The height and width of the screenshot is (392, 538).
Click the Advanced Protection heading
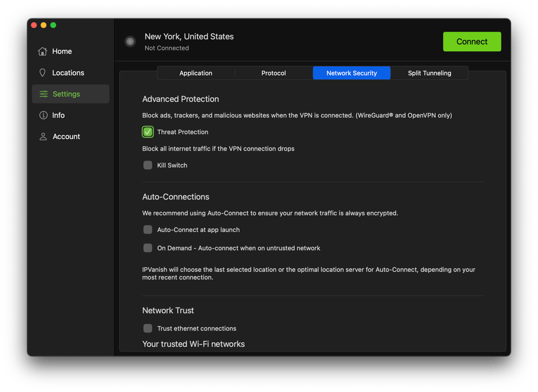pyautogui.click(x=181, y=99)
